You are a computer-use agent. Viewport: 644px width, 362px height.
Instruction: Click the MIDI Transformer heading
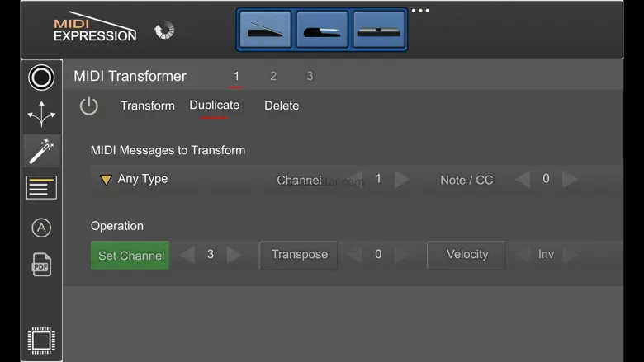point(130,76)
